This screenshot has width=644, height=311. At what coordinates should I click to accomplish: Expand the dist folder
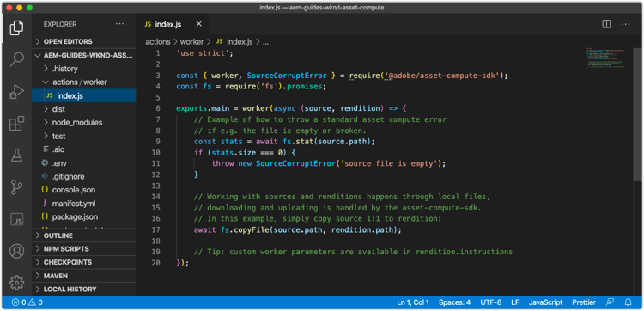point(84,109)
